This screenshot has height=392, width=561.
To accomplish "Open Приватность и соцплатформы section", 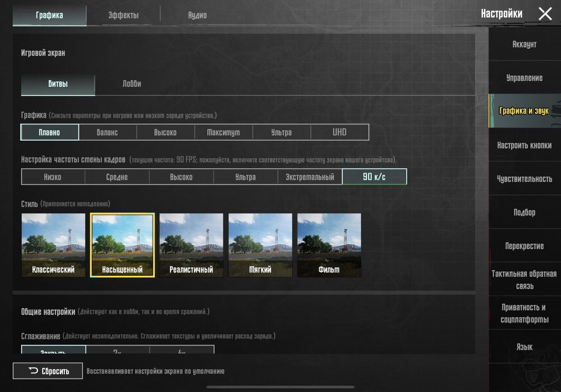I will point(525,313).
